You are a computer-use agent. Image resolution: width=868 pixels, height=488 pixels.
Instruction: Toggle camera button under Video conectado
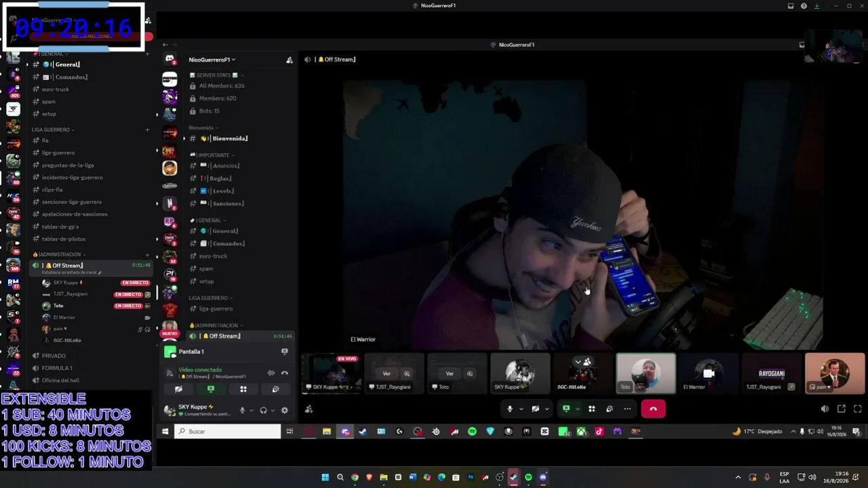click(178, 389)
